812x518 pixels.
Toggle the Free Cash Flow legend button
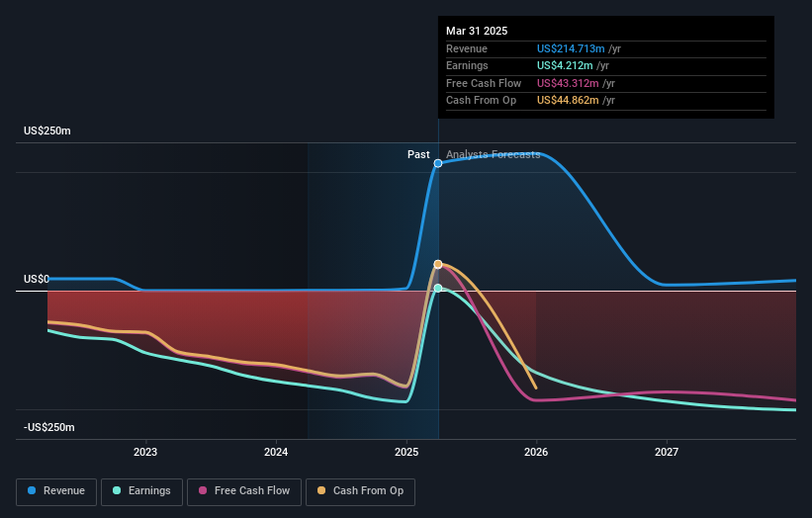pos(244,491)
